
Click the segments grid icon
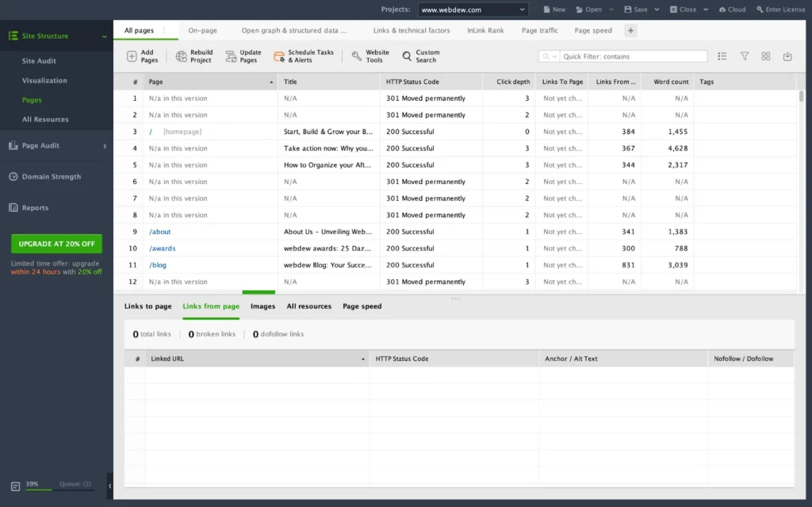[765, 56]
